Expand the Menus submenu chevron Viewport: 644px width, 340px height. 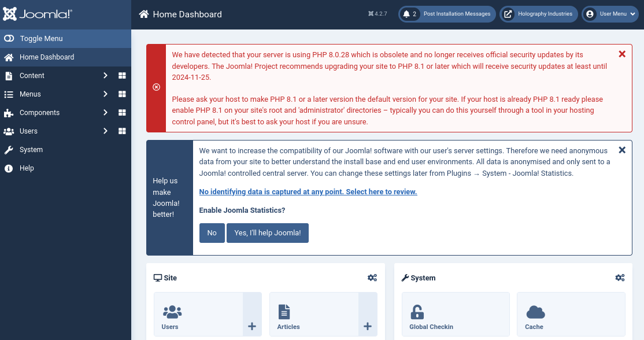tap(106, 94)
